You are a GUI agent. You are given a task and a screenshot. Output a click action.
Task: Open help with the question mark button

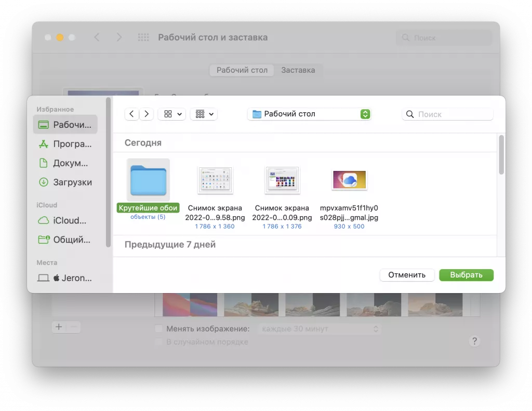click(x=475, y=341)
